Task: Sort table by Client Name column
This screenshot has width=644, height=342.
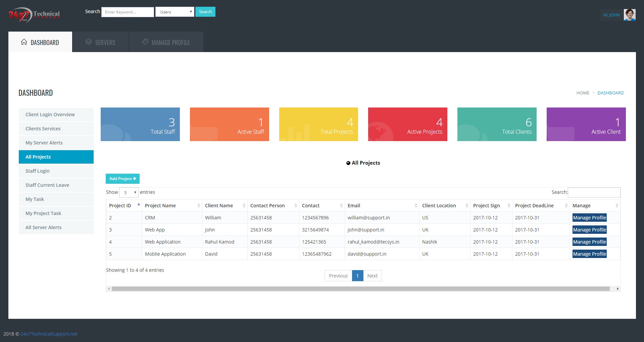Action: 219,206
